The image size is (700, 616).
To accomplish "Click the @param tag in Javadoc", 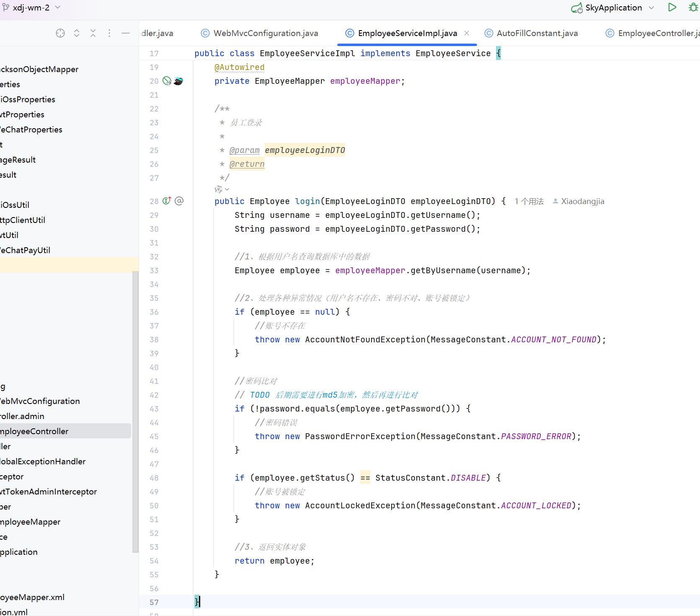I will click(x=245, y=150).
